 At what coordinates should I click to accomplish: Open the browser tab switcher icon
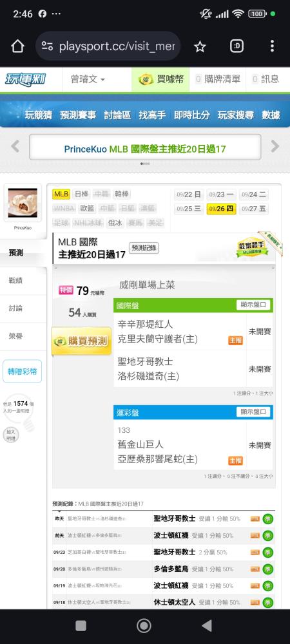[237, 46]
